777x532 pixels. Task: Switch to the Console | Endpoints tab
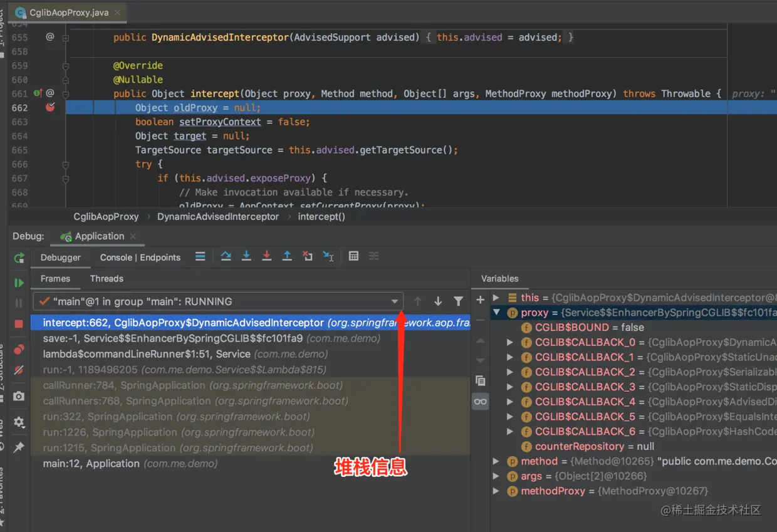139,257
